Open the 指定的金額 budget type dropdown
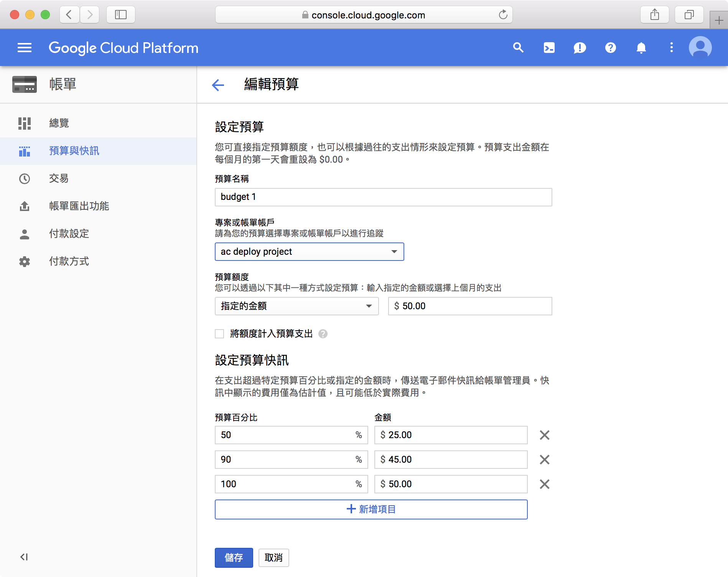This screenshot has width=728, height=577. point(297,306)
